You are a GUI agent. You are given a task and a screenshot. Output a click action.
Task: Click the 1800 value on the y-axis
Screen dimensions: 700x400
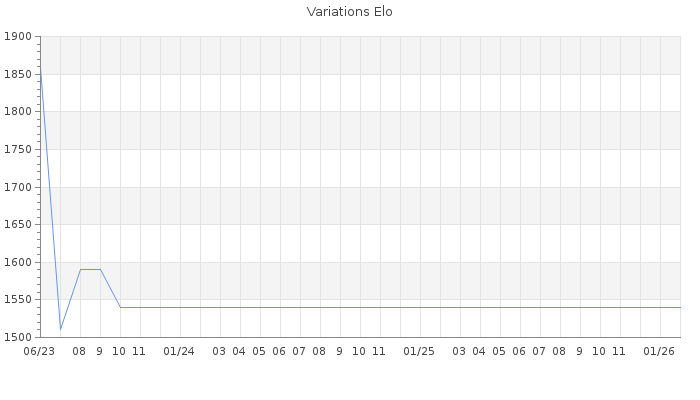pos(19,112)
